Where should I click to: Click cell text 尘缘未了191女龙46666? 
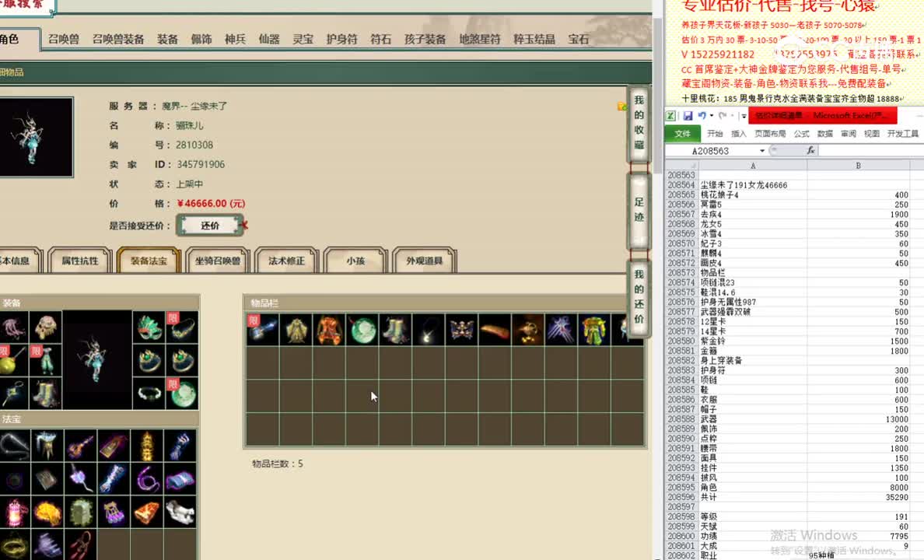pyautogui.click(x=744, y=185)
